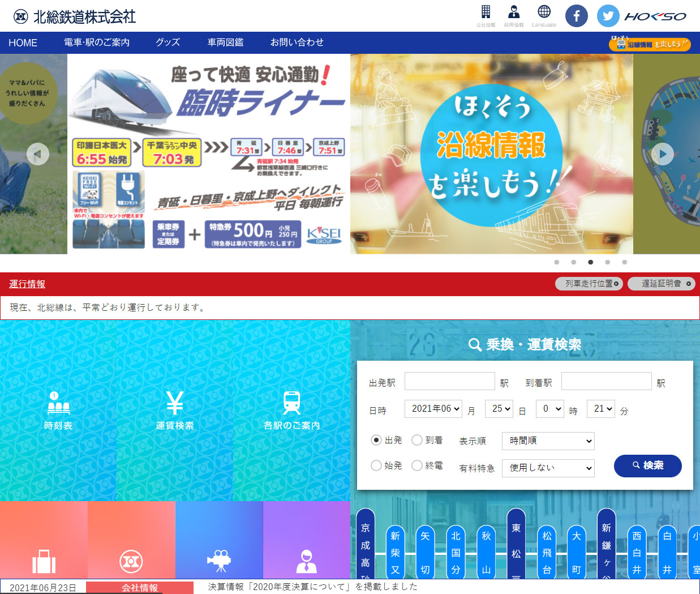Open the 運賃検索 yen icon tile
700x594 pixels.
(175, 411)
